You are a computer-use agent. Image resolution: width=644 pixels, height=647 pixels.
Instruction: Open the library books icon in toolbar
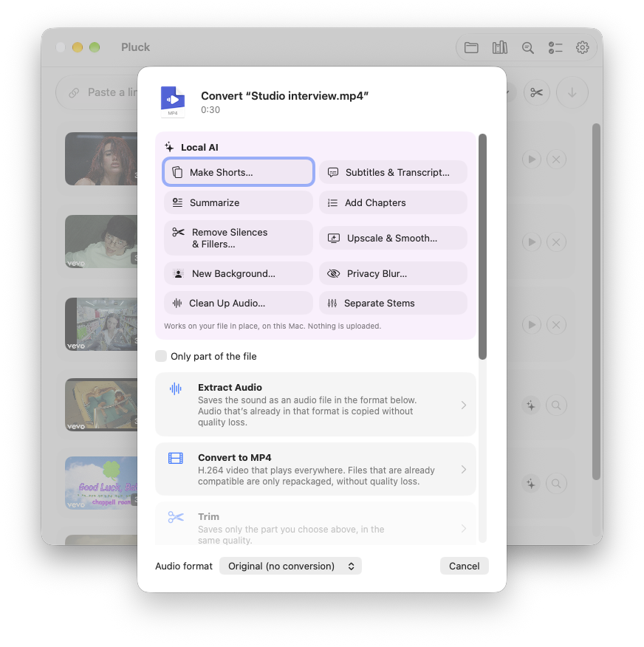point(499,48)
